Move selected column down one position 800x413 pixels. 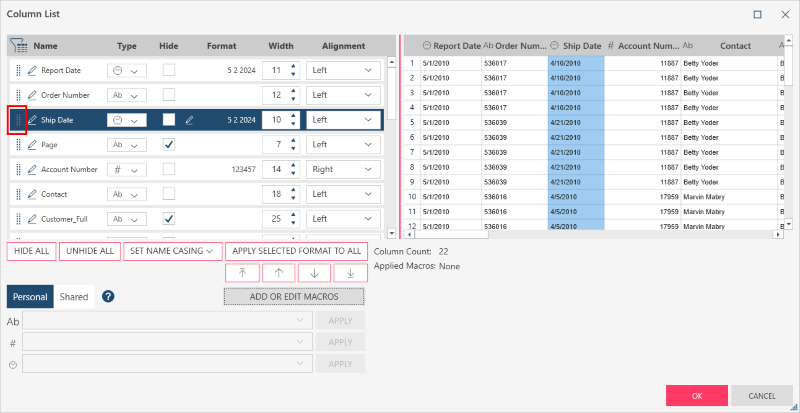click(314, 272)
